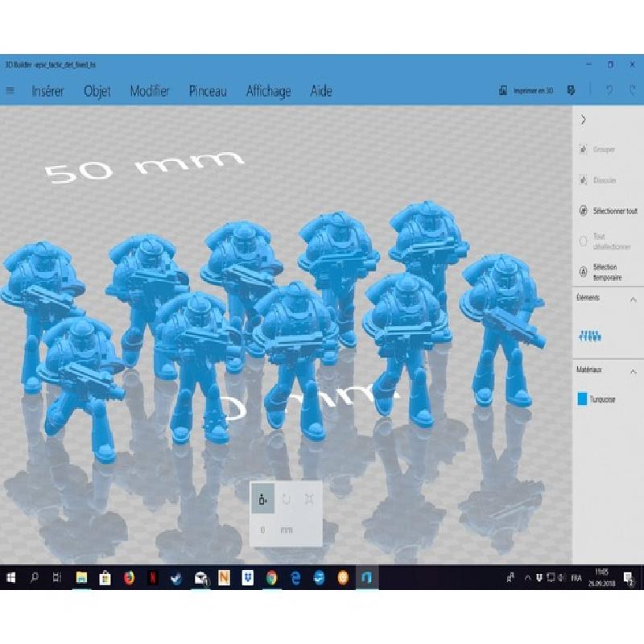Switch to 3D Builder in the taskbar
Viewport: 644px width, 644px height.
(x=367, y=578)
